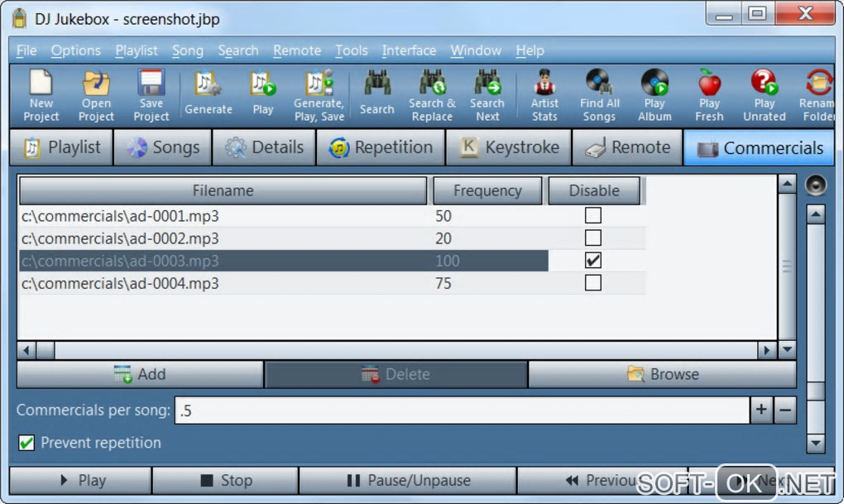Toggle Disable checkbox for ad-0002.mp3
The image size is (844, 504).
click(x=593, y=238)
